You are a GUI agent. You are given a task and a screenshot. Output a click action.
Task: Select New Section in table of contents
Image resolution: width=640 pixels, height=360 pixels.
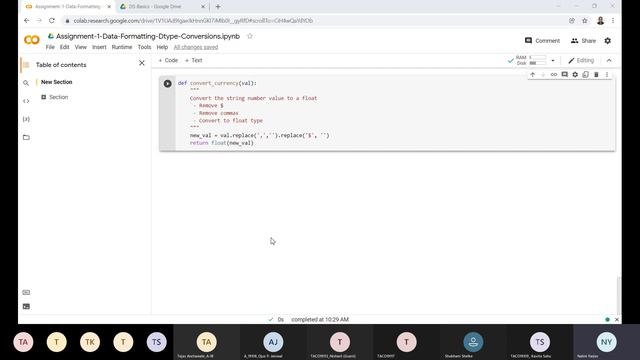click(56, 82)
